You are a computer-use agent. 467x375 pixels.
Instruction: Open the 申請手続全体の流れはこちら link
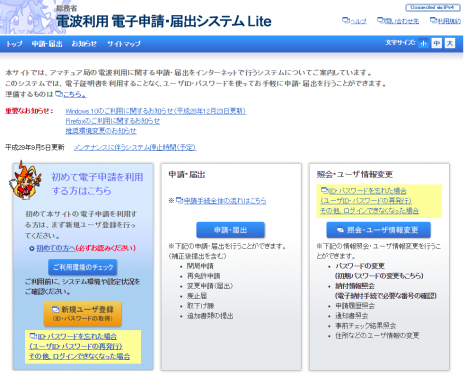[x=221, y=201]
